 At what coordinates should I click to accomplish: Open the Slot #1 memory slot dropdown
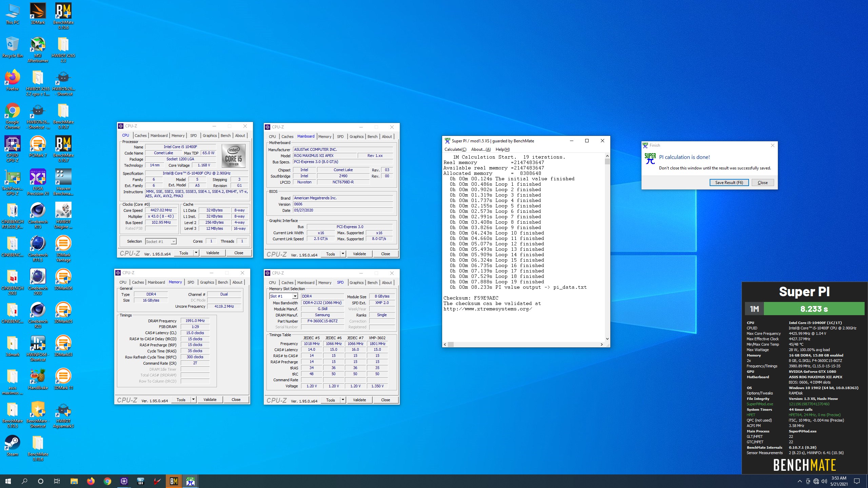pyautogui.click(x=283, y=296)
